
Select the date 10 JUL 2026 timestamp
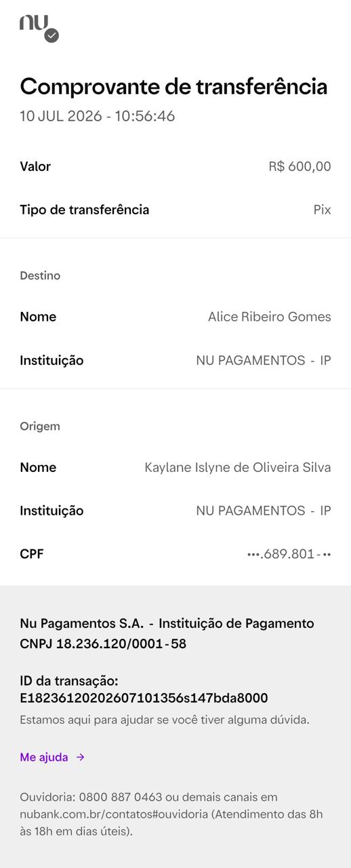pos(97,116)
